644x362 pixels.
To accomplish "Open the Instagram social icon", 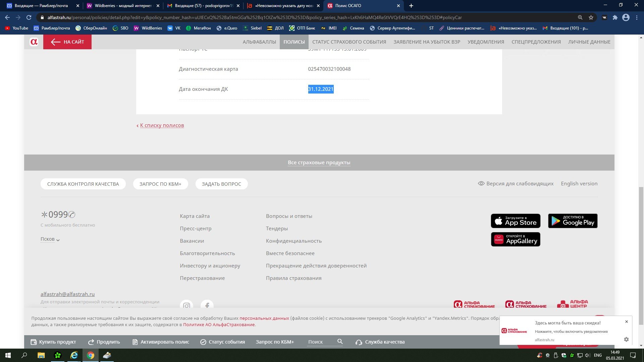I will pos(186,305).
